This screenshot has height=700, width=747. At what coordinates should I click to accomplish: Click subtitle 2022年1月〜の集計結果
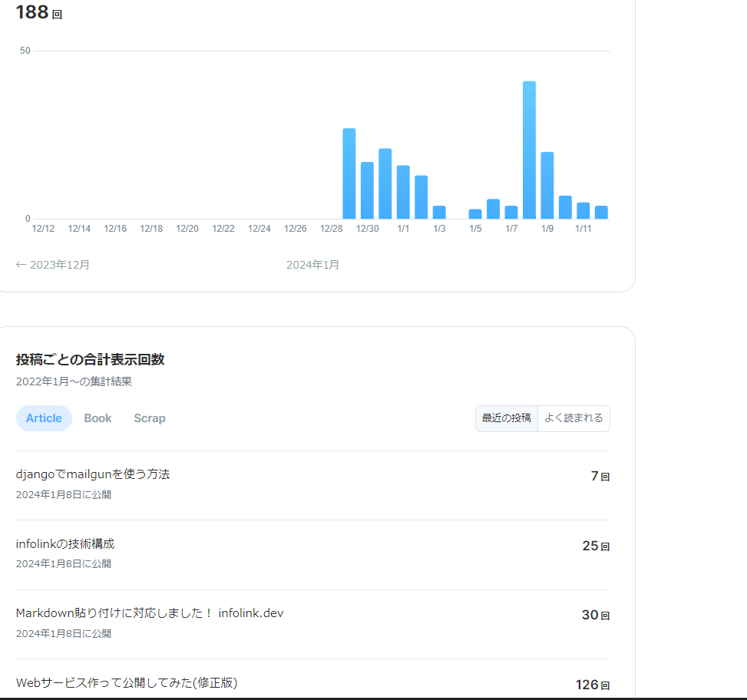(x=74, y=381)
